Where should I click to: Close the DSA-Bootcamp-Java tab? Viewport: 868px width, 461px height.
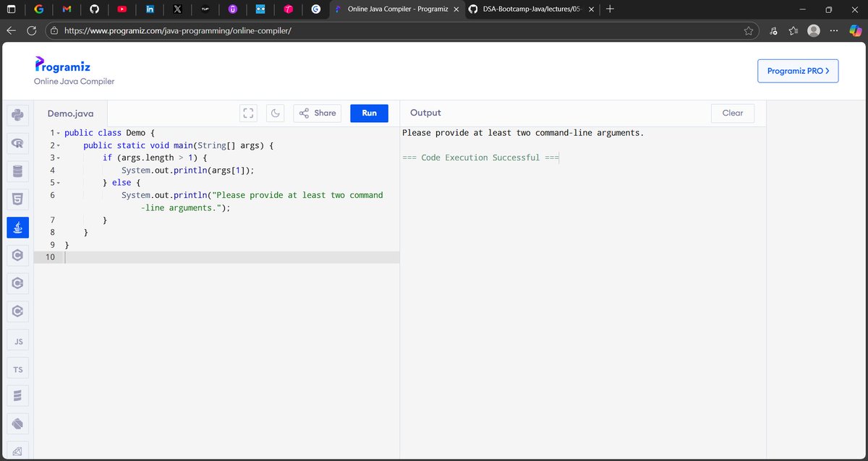point(591,9)
